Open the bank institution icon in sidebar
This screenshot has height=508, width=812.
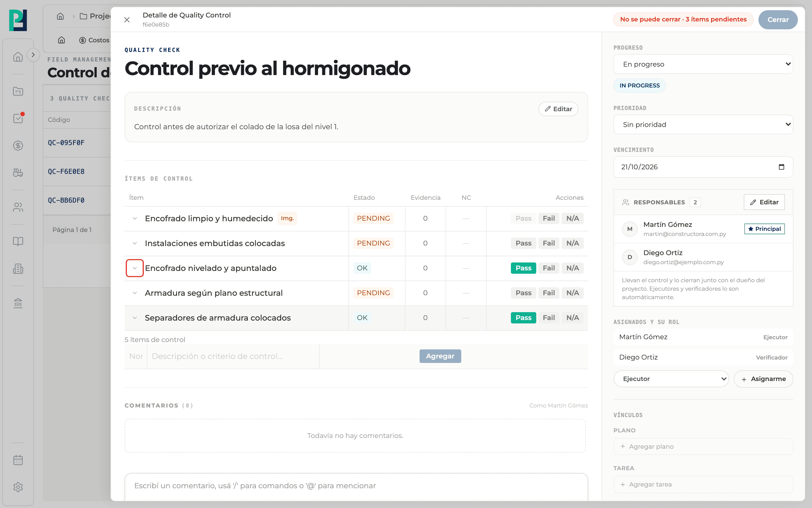pyautogui.click(x=18, y=303)
